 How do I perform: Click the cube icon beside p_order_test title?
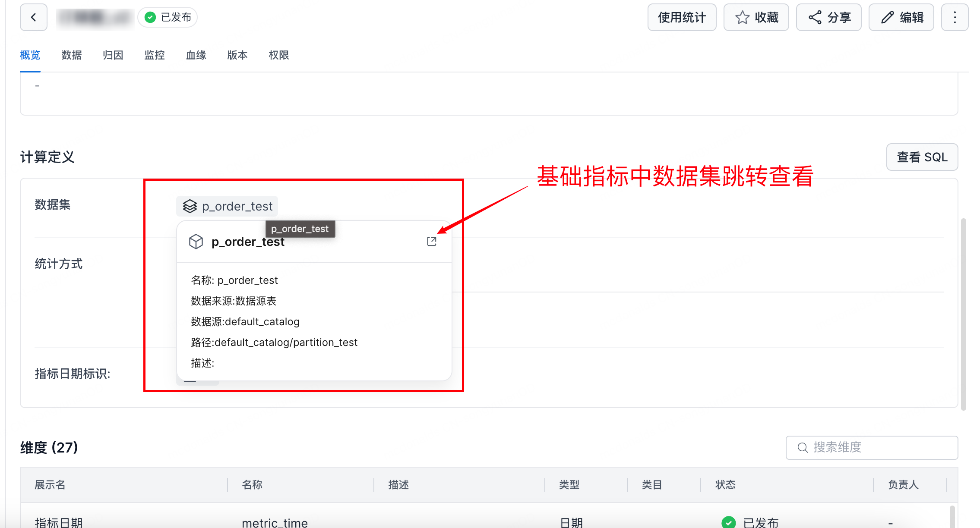[x=196, y=242]
